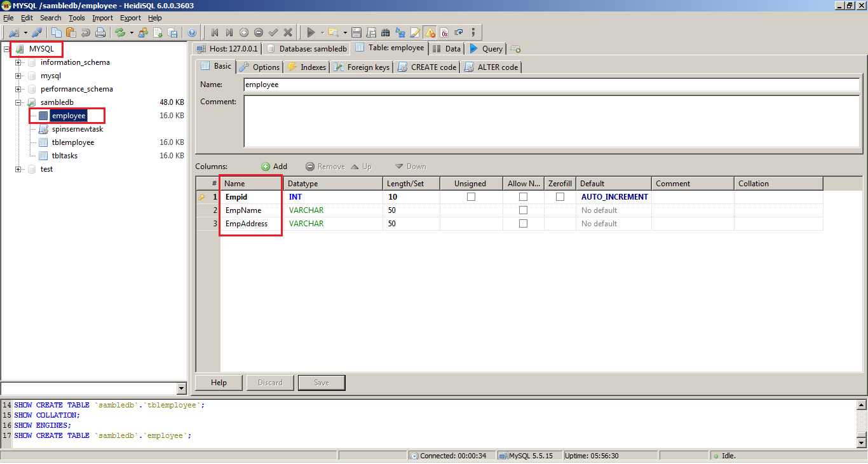This screenshot has width=868, height=464.
Task: Collapse the sambledb database node
Action: click(x=18, y=102)
